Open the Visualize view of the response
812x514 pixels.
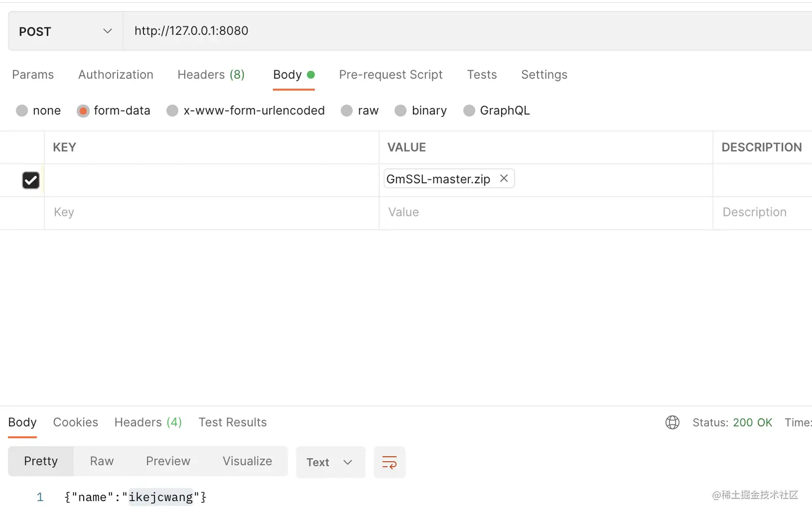point(247,461)
